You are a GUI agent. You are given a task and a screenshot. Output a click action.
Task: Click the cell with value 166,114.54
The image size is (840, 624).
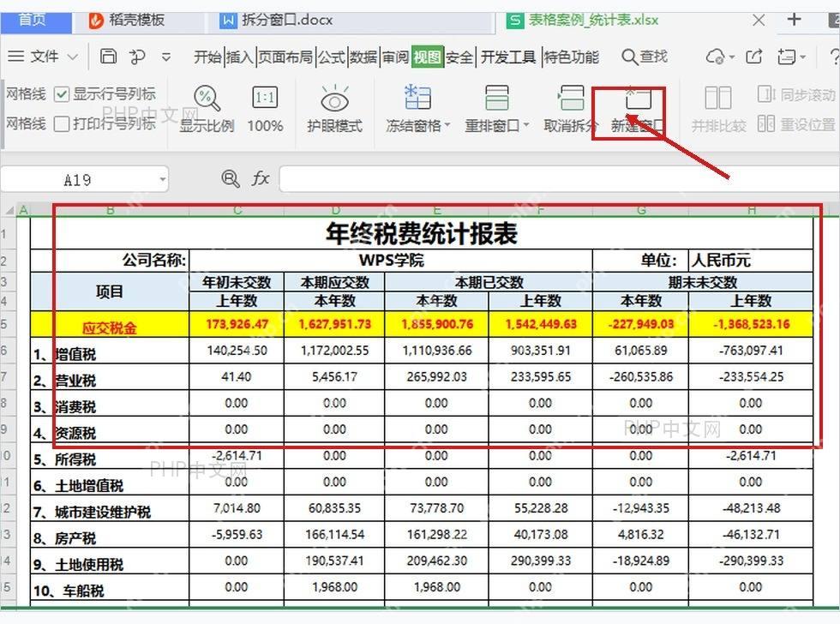pos(334,535)
